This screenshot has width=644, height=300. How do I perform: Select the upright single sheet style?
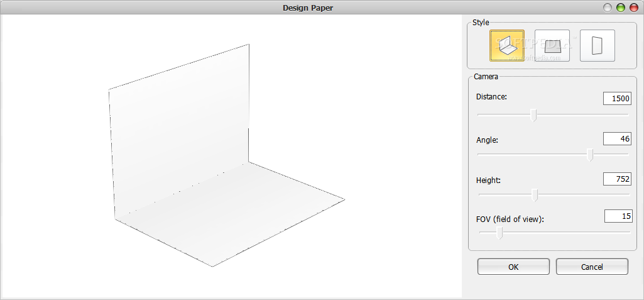(597, 46)
